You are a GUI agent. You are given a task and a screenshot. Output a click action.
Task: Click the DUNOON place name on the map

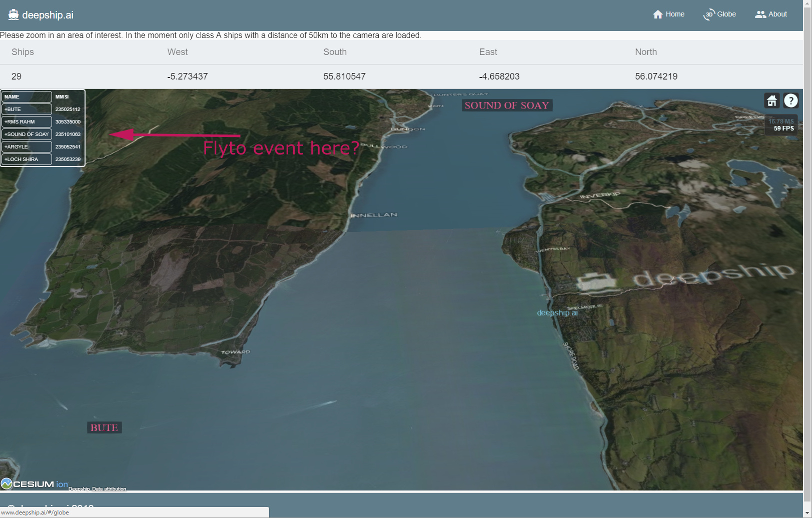(408, 129)
